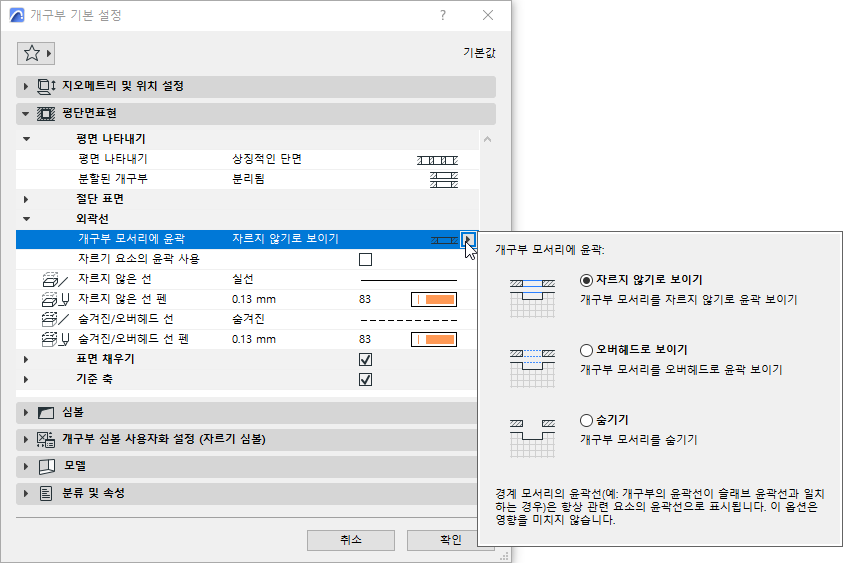Click the help question mark button
Screen dimensions: 843x563
click(x=442, y=15)
